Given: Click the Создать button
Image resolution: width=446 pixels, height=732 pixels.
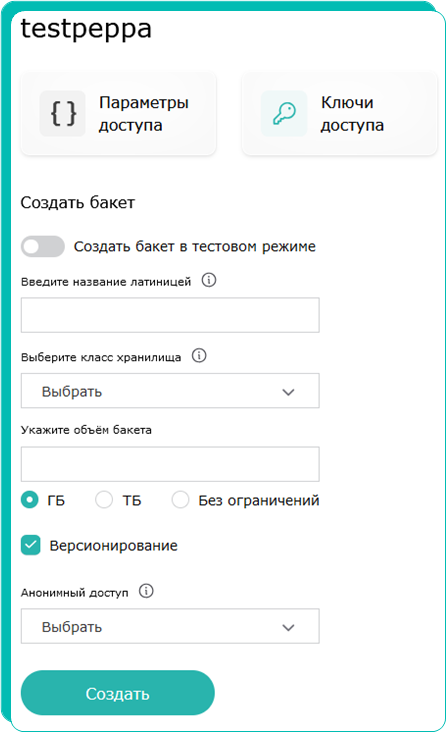Looking at the screenshot, I should coord(118,693).
